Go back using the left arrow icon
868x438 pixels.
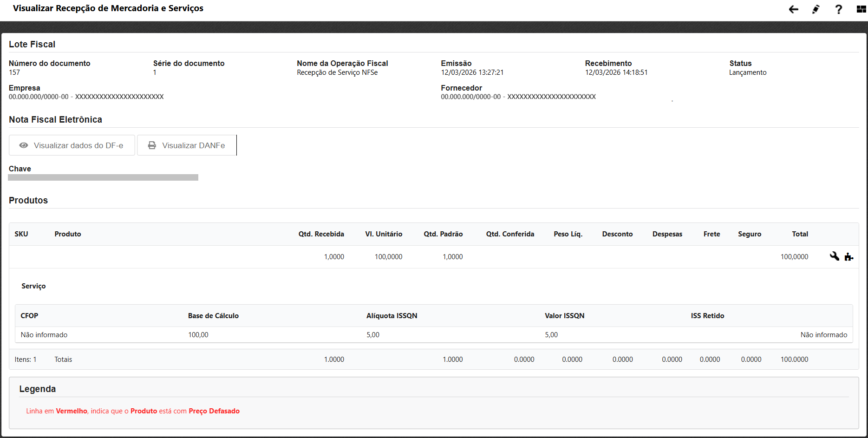[793, 9]
